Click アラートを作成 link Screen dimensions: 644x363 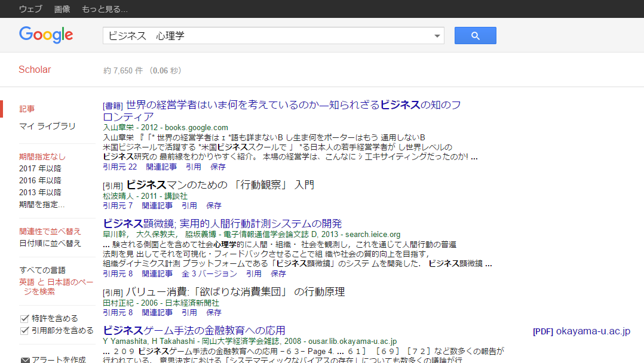coord(59,359)
